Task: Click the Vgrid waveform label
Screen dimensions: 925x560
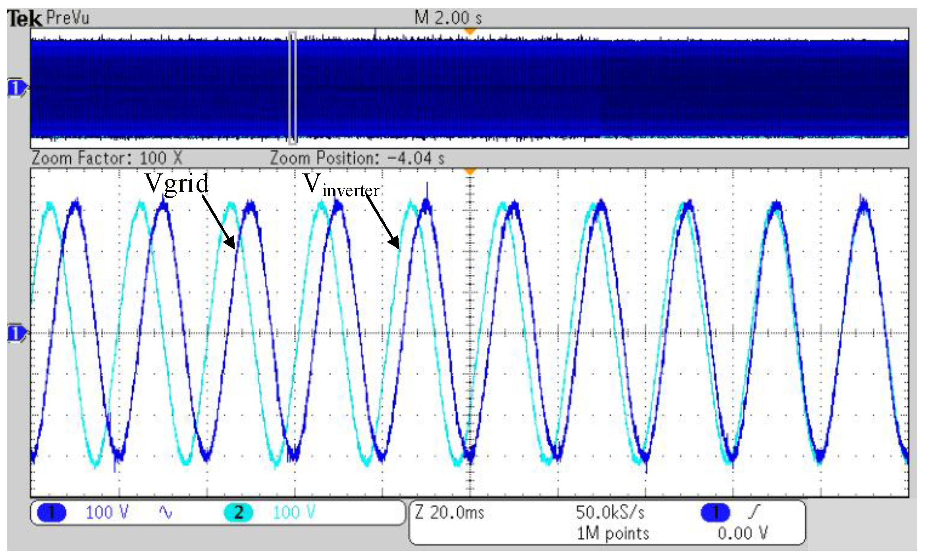Action: (x=177, y=183)
